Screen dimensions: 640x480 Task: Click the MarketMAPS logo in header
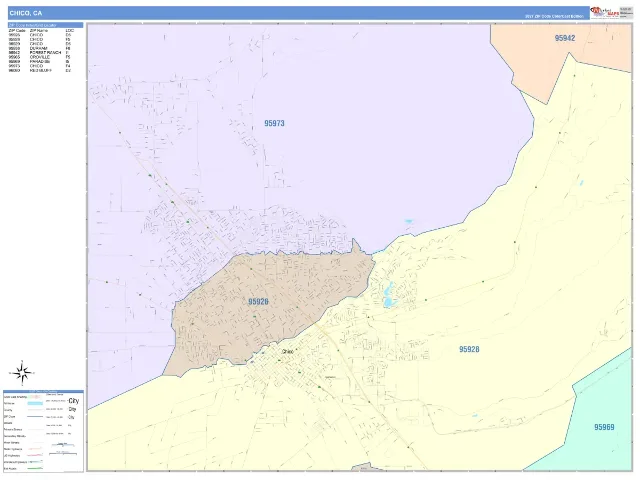coord(605,13)
